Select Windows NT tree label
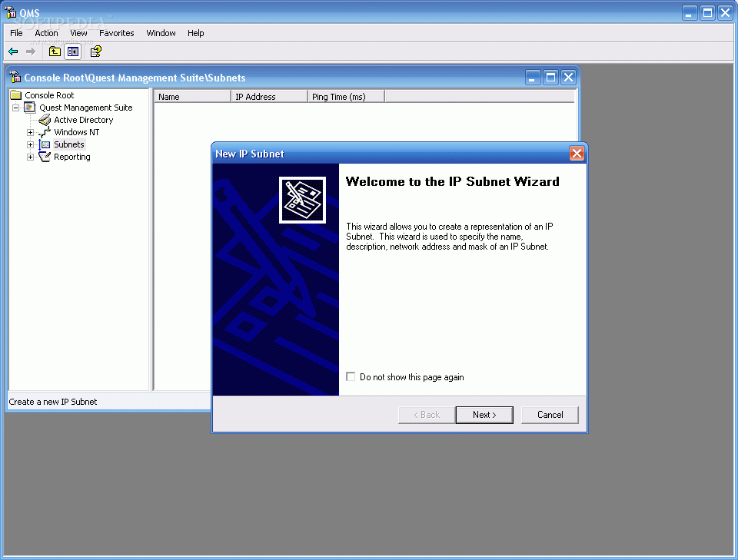738x560 pixels. pyautogui.click(x=77, y=132)
